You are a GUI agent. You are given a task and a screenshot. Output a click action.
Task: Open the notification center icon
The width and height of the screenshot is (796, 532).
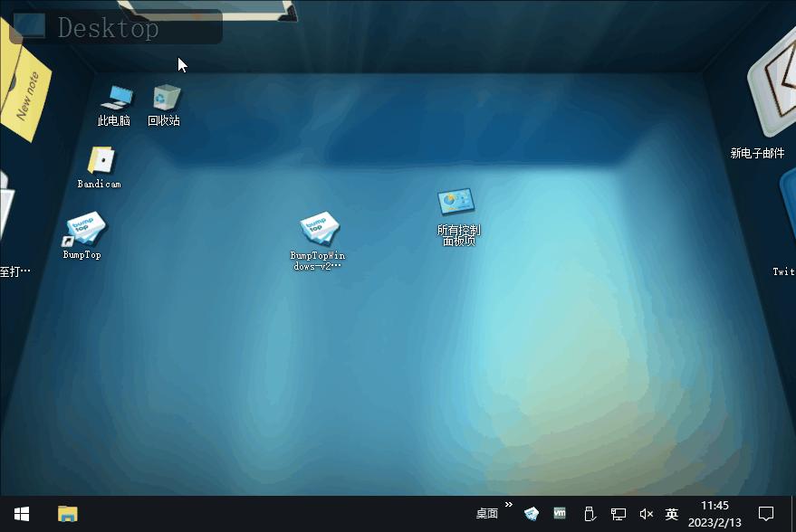pos(764,514)
